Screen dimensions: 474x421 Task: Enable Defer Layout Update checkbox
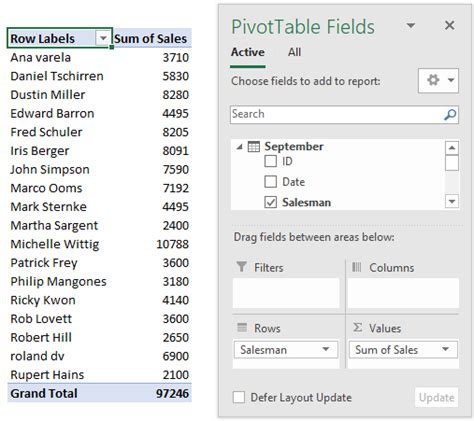(x=239, y=397)
